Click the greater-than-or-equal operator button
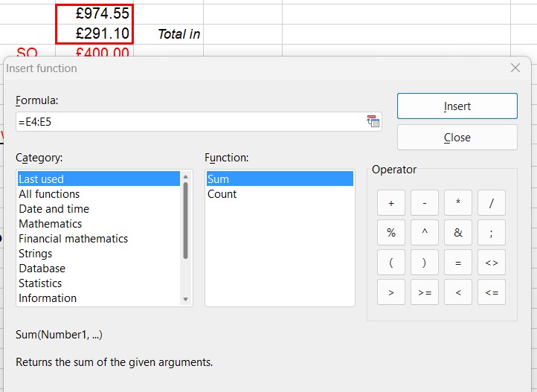Viewport: 537px width, 392px height. 425,292
